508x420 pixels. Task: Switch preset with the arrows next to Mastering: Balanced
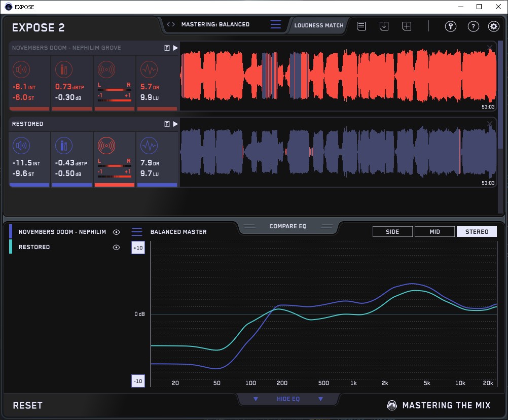coord(171,24)
